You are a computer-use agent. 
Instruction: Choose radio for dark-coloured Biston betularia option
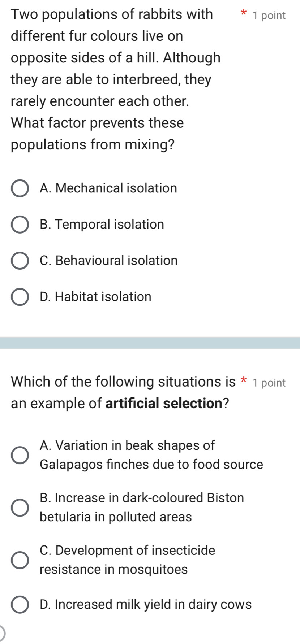click(20, 507)
